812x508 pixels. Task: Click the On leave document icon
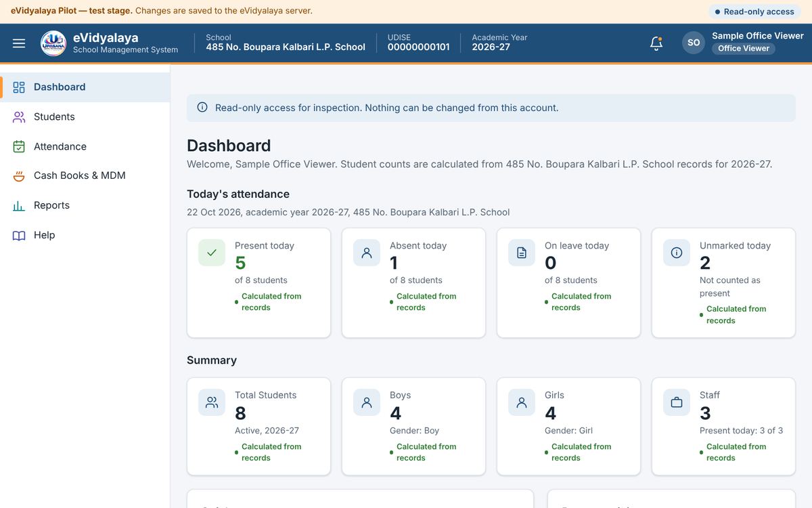[x=522, y=252]
